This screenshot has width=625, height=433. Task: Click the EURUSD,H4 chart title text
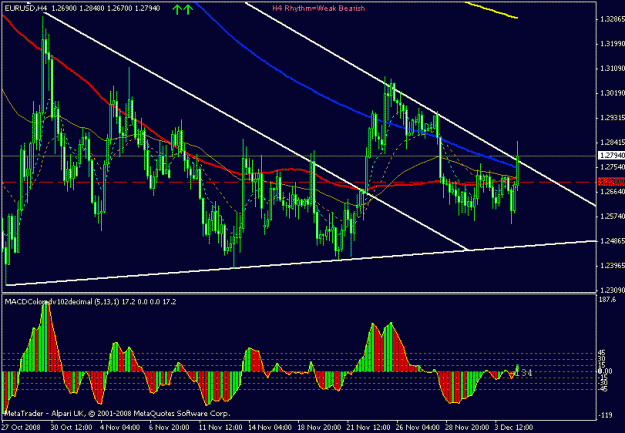pyautogui.click(x=24, y=8)
